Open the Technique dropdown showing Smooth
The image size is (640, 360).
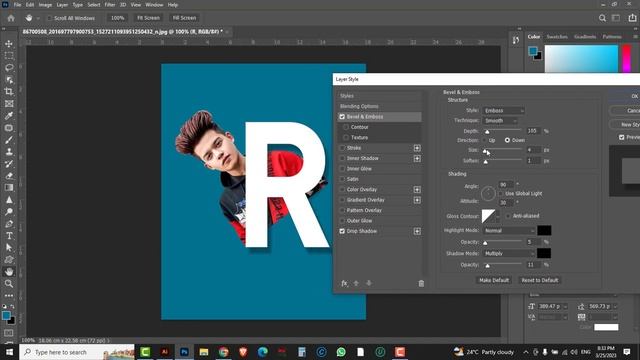tap(500, 121)
